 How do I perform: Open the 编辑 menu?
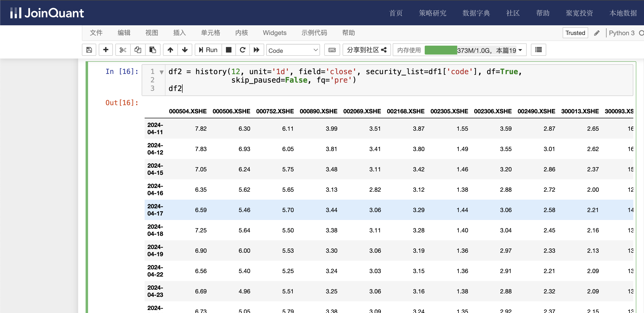(124, 33)
